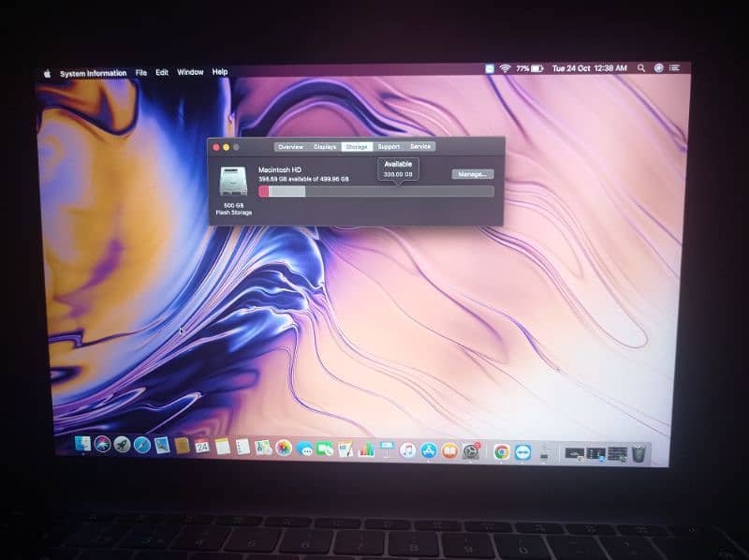Open the Apple menu
The height and width of the screenshot is (560, 749).
point(46,72)
